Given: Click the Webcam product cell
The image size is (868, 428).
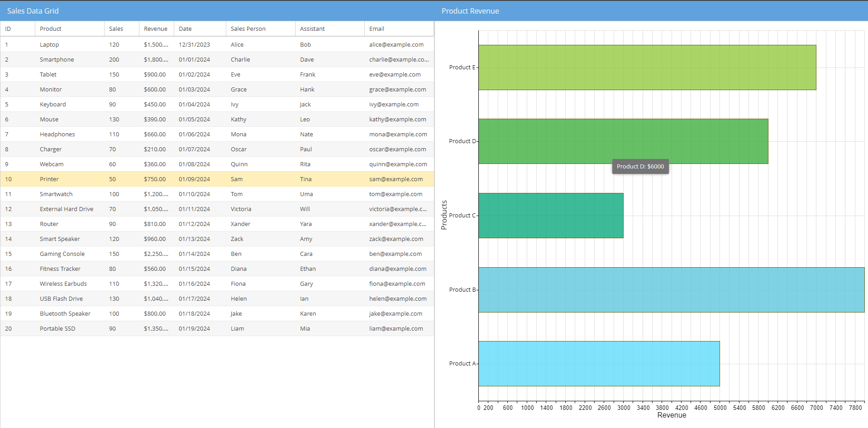Looking at the screenshot, I should (x=70, y=164).
